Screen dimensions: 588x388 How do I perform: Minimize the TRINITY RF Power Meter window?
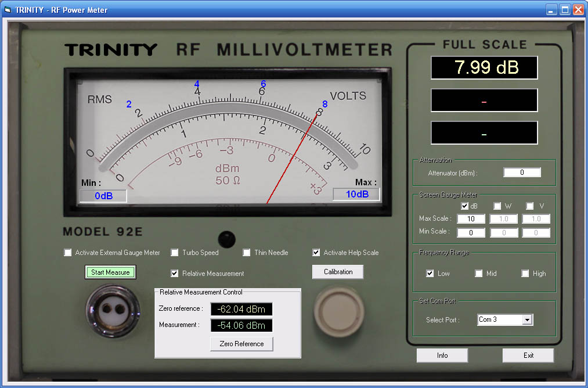tap(551, 10)
